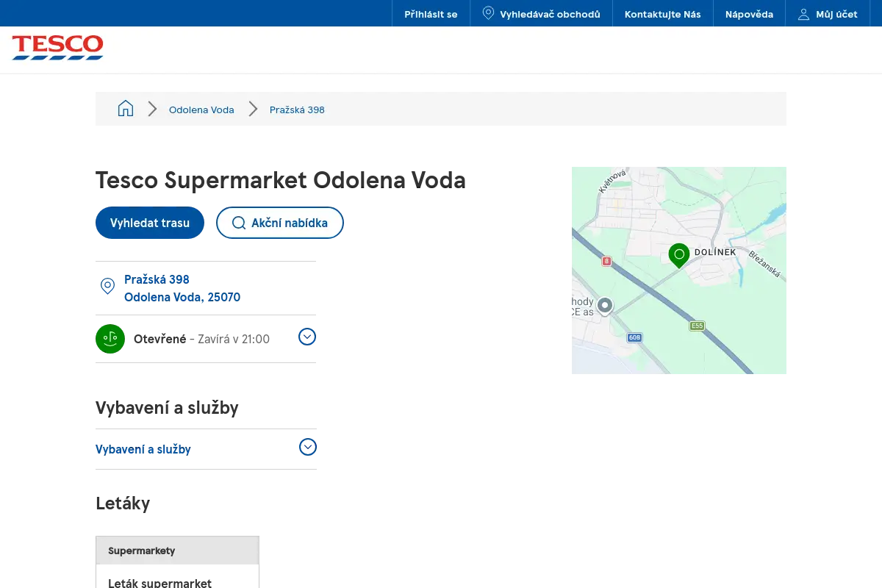Viewport: 882px width, 588px height.
Task: Click the Letáky heading
Action: coord(123,503)
